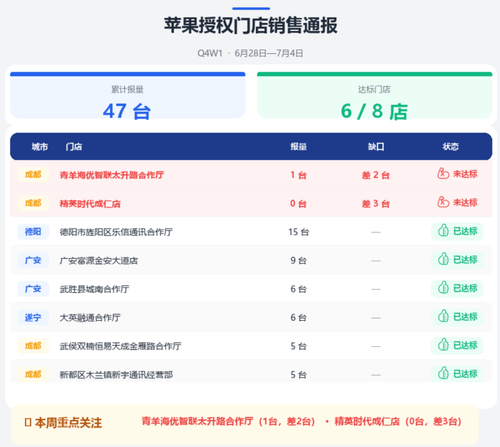Click store name 德阳市旌阳区乐信通讯合作厅
This screenshot has height=447, width=500.
tap(116, 232)
